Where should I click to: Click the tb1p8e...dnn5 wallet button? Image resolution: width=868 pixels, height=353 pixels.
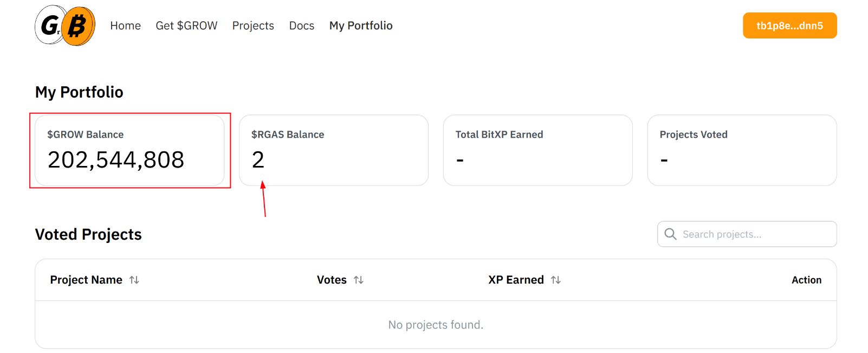tap(789, 25)
